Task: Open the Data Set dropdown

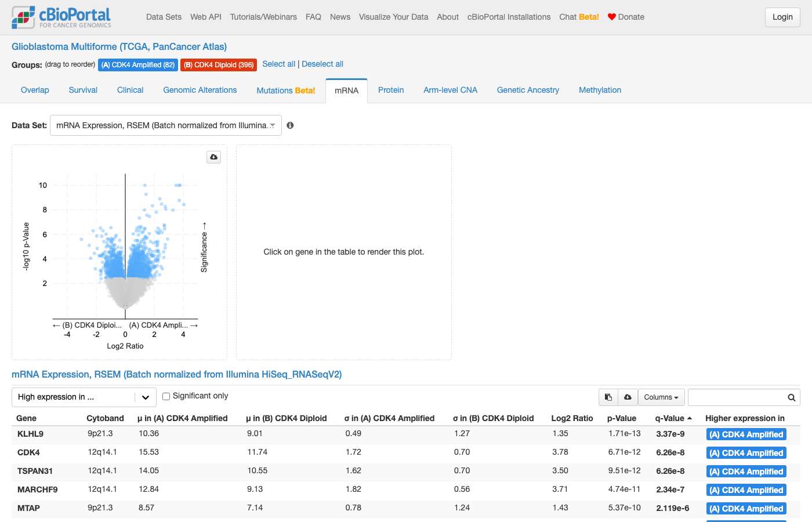Action: (x=166, y=125)
